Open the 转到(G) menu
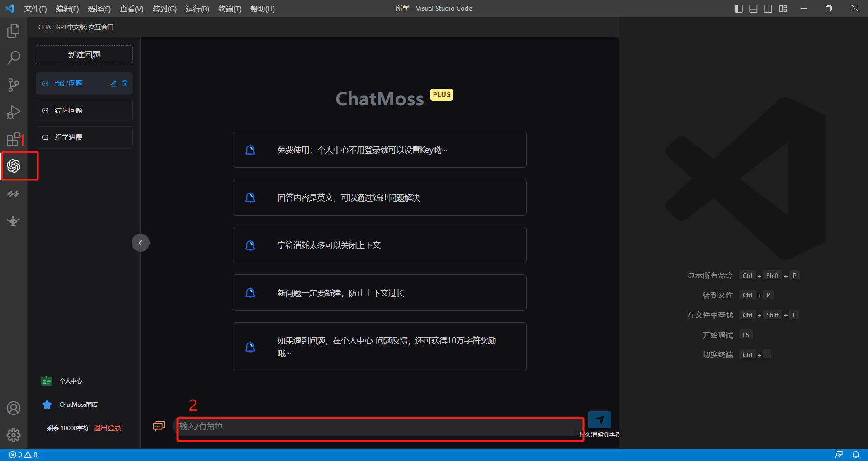Viewport: 868px width, 461px height. [x=165, y=9]
